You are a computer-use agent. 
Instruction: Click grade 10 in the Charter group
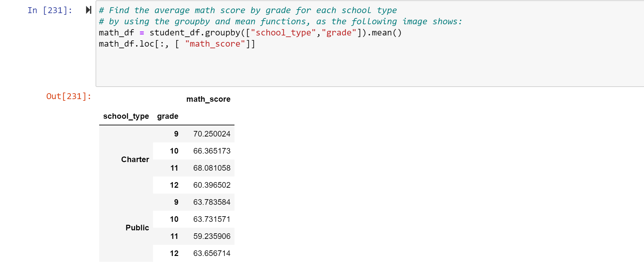click(x=174, y=151)
